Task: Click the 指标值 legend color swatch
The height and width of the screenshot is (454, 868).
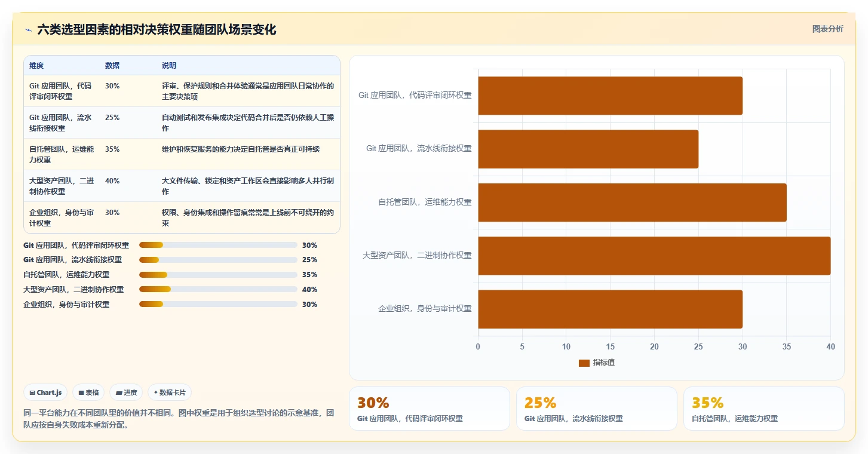Action: pyautogui.click(x=584, y=363)
